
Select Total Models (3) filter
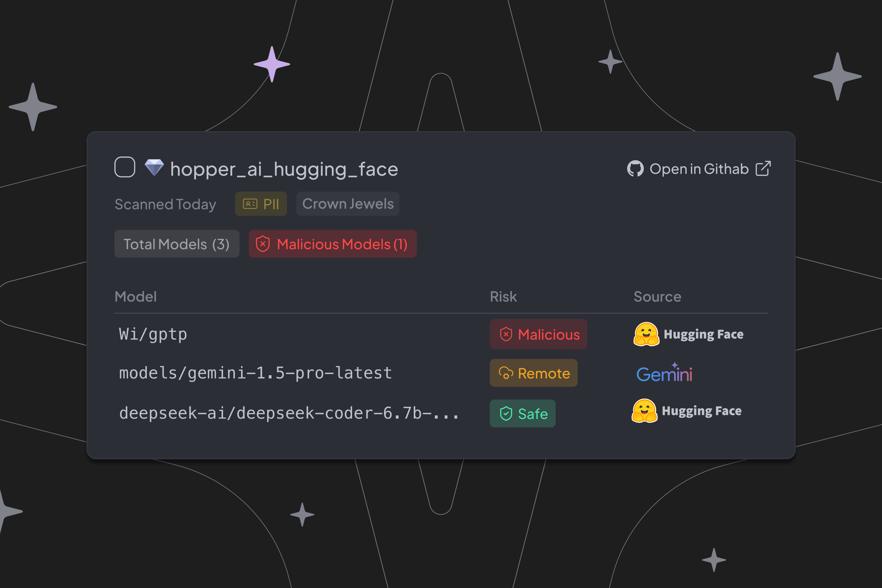click(177, 244)
